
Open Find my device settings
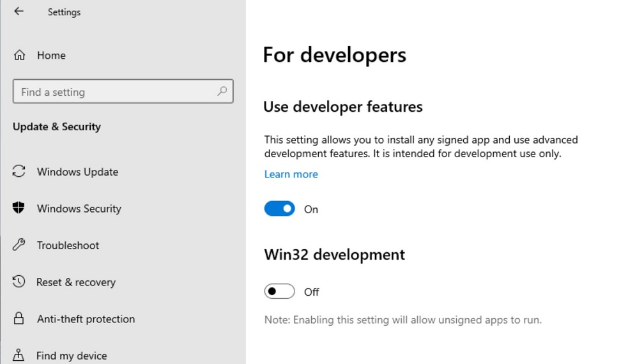click(x=72, y=356)
